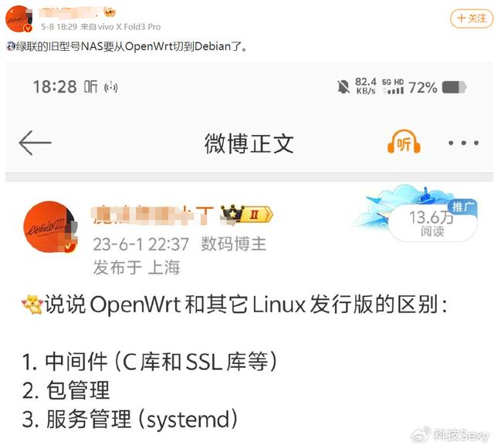494x448 pixels.
Task: Tap the back arrow icon
Action: [x=35, y=143]
